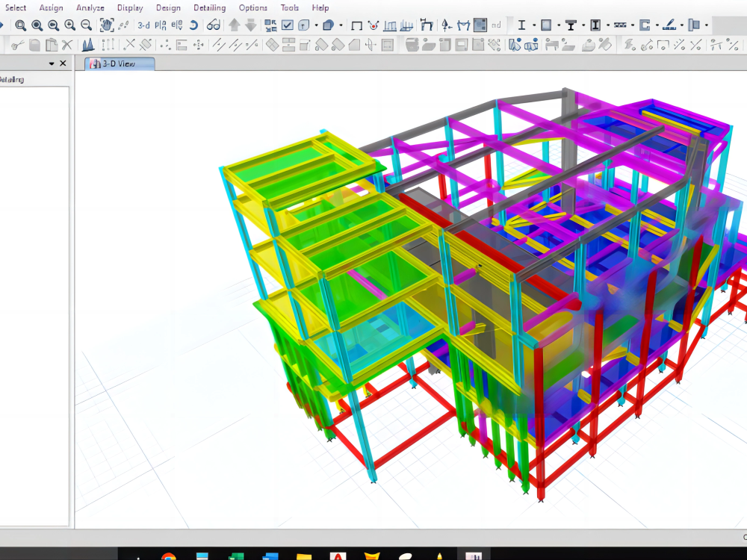Open display options via the glasses icon
This screenshot has width=747, height=560.
pos(211,25)
